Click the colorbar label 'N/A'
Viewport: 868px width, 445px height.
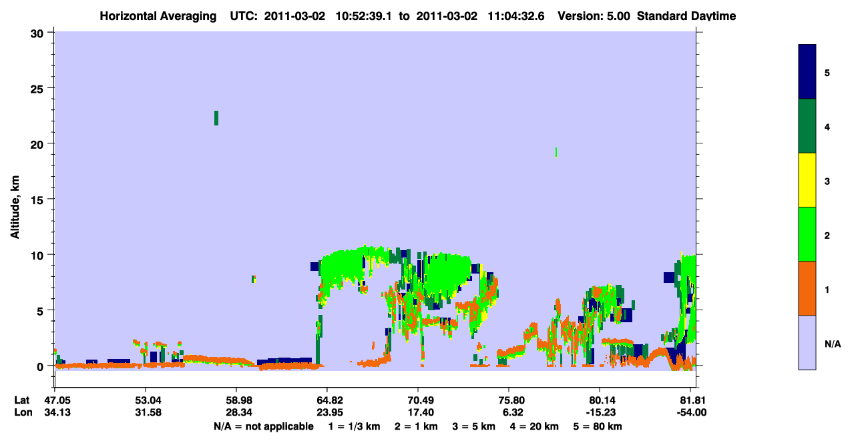(832, 343)
